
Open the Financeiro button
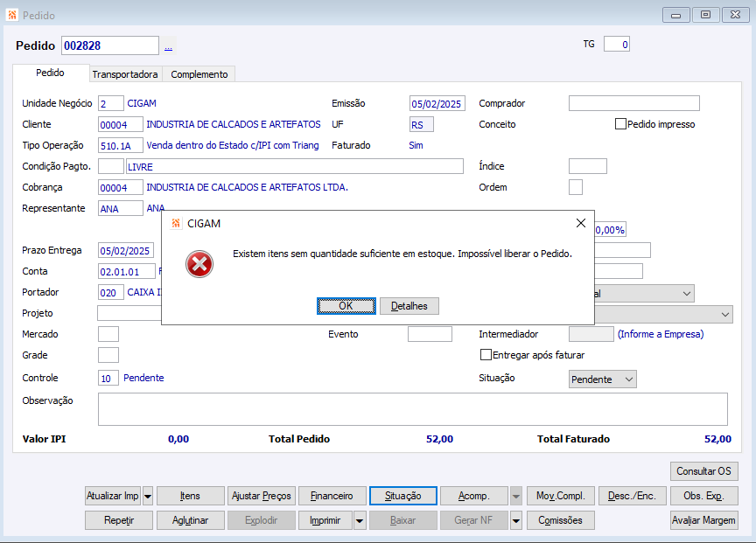(x=332, y=496)
